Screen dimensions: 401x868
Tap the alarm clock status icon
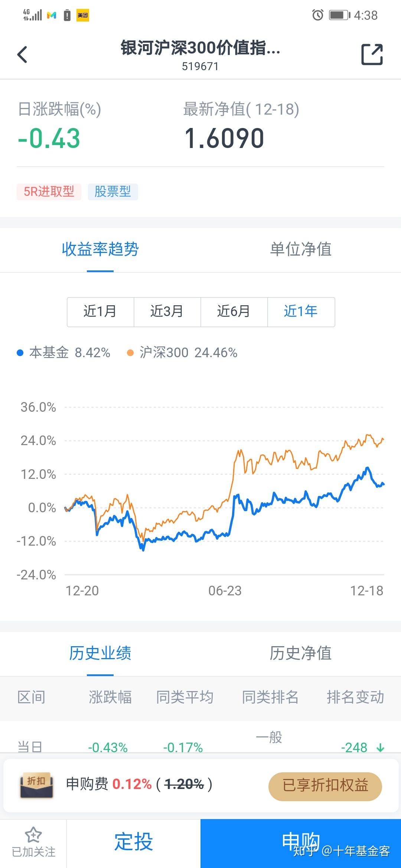click(317, 15)
